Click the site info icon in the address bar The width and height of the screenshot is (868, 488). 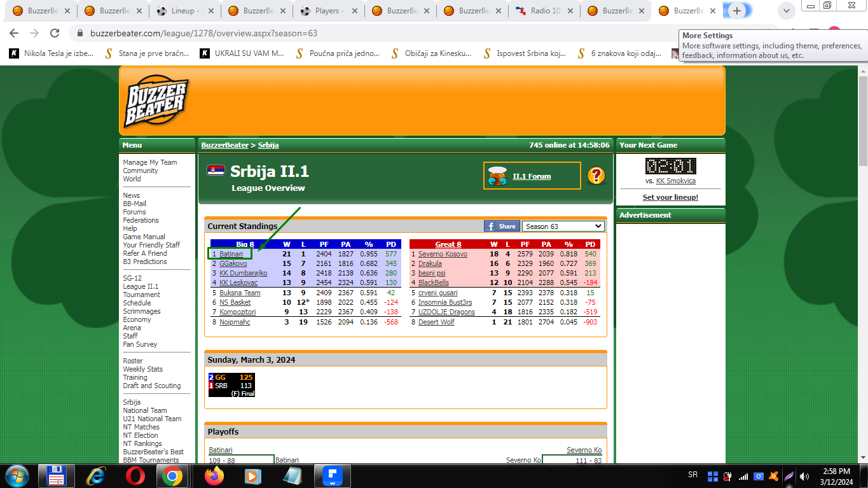coord(80,33)
